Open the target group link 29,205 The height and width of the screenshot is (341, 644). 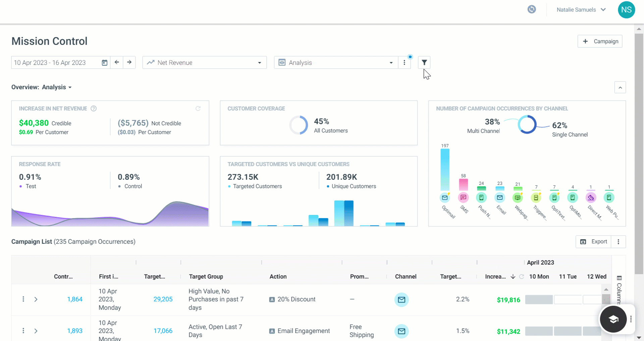pyautogui.click(x=163, y=299)
